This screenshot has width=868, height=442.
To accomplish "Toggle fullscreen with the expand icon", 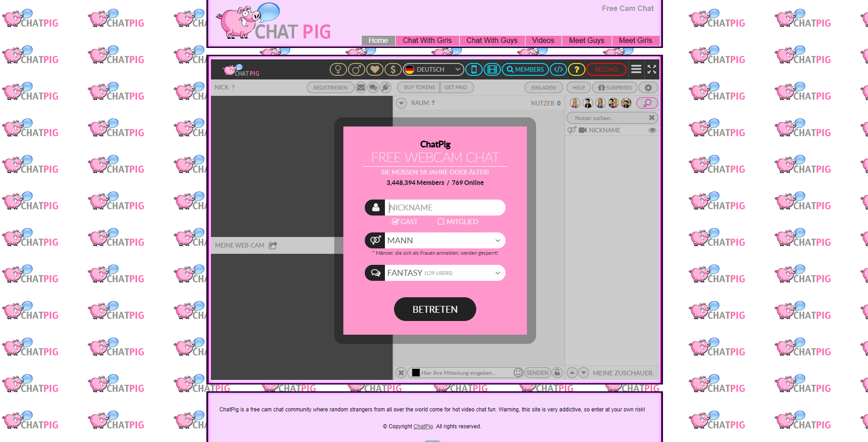I will coord(652,69).
